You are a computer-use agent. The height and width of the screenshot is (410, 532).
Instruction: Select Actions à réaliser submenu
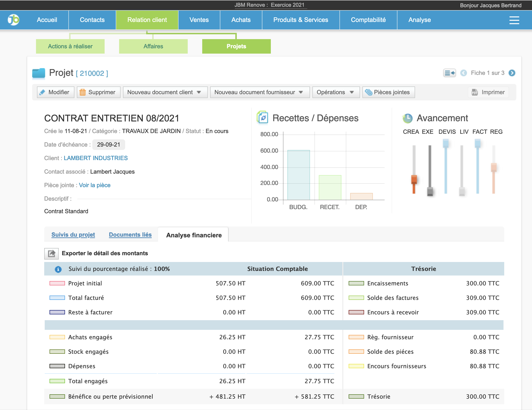pyautogui.click(x=70, y=46)
